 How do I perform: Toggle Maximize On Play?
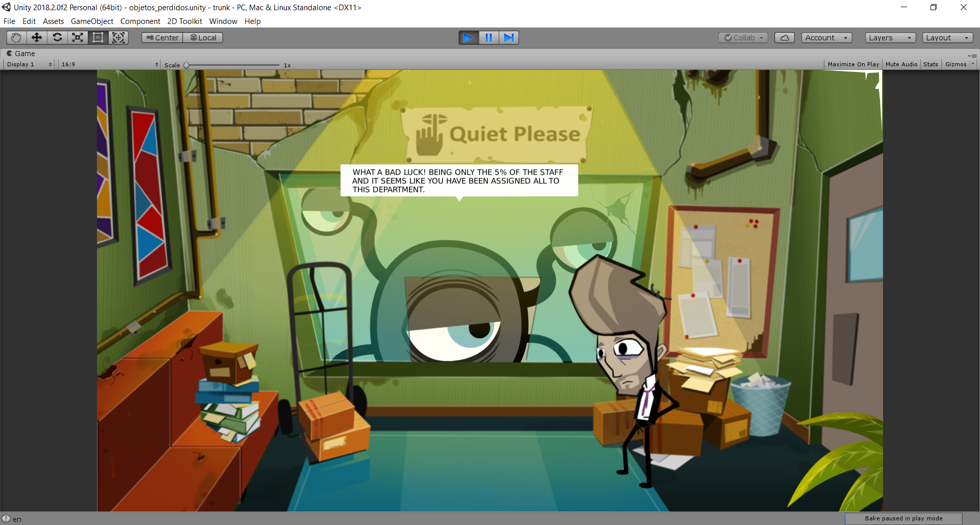[x=853, y=64]
